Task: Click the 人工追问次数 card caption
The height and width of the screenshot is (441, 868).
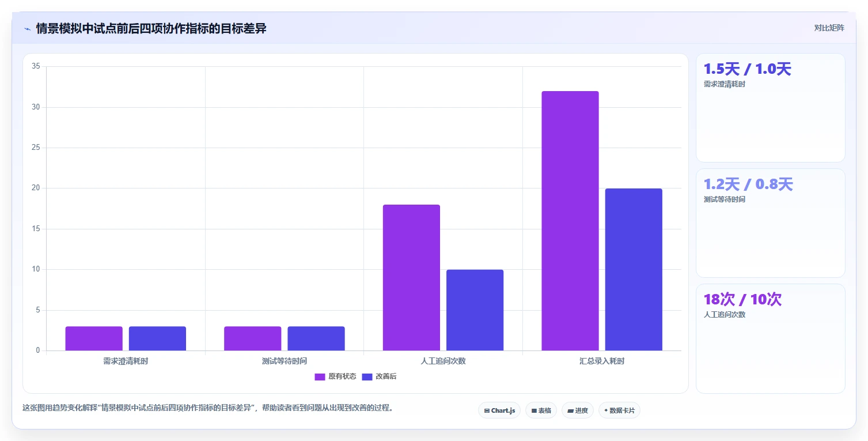Action: [x=725, y=315]
